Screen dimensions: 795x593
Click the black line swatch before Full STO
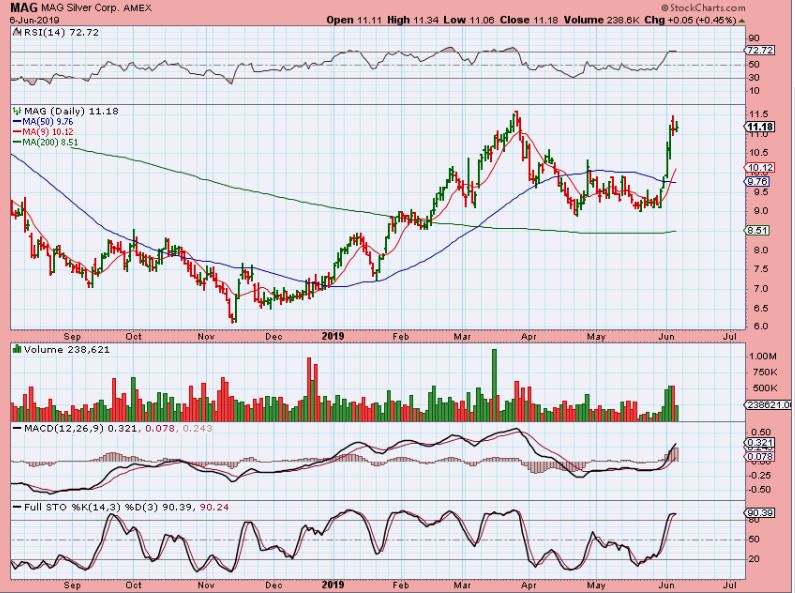point(17,507)
